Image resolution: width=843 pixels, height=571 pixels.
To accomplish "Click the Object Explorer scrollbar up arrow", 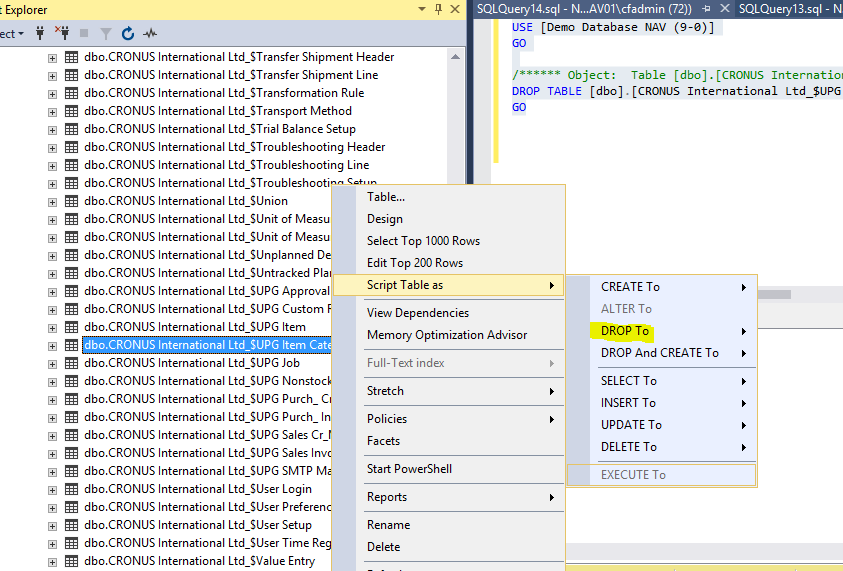I will point(455,57).
